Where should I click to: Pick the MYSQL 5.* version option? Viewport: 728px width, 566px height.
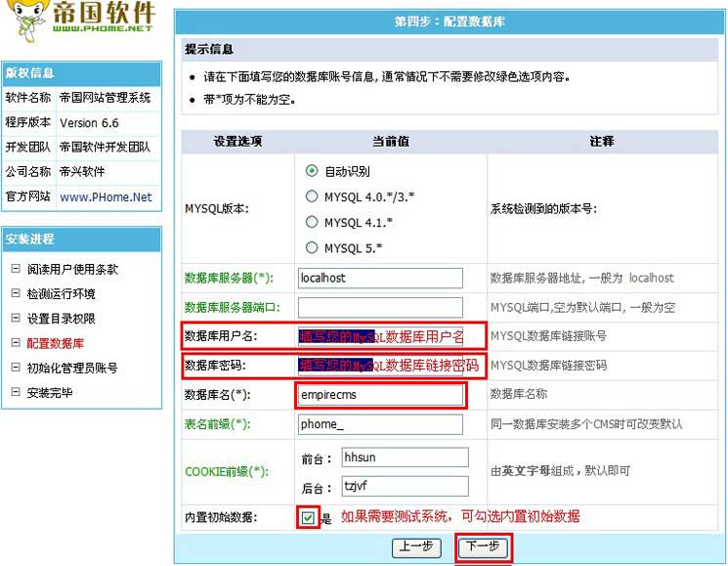click(313, 247)
